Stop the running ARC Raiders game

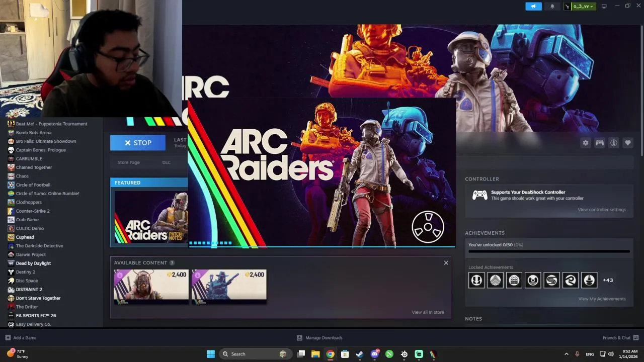tap(138, 143)
